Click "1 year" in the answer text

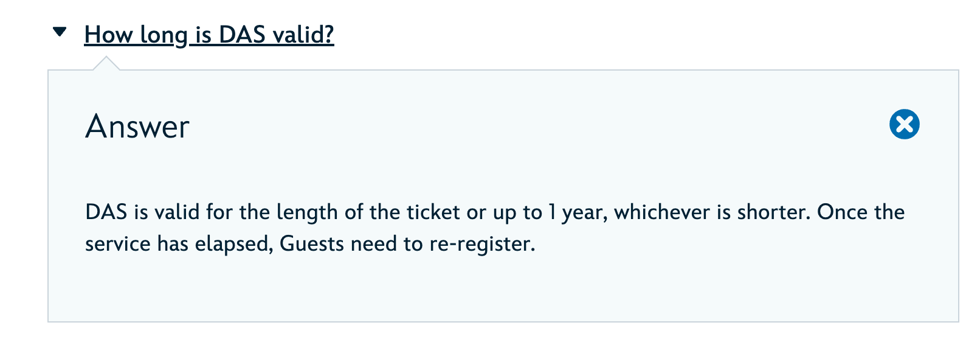coord(577,212)
